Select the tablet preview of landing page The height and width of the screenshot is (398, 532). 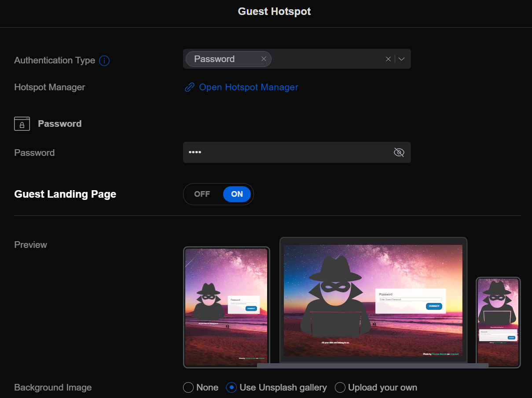[226, 307]
